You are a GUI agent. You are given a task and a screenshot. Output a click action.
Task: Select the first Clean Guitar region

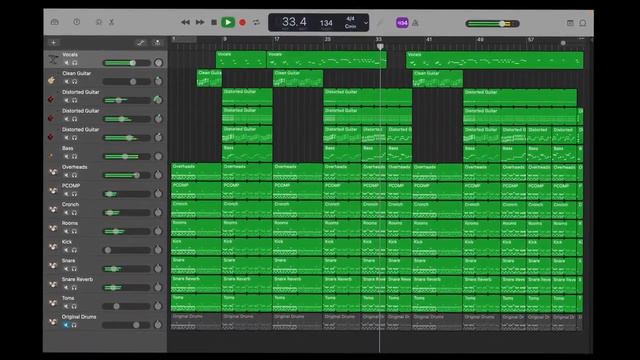(209, 78)
